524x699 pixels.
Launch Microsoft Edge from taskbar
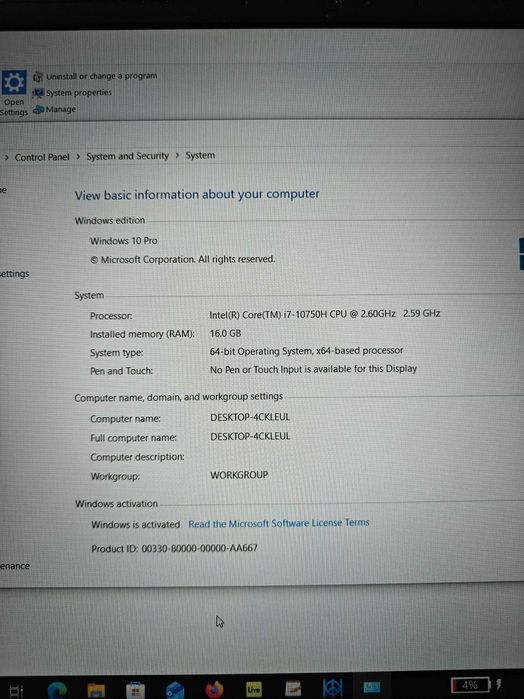(57, 690)
